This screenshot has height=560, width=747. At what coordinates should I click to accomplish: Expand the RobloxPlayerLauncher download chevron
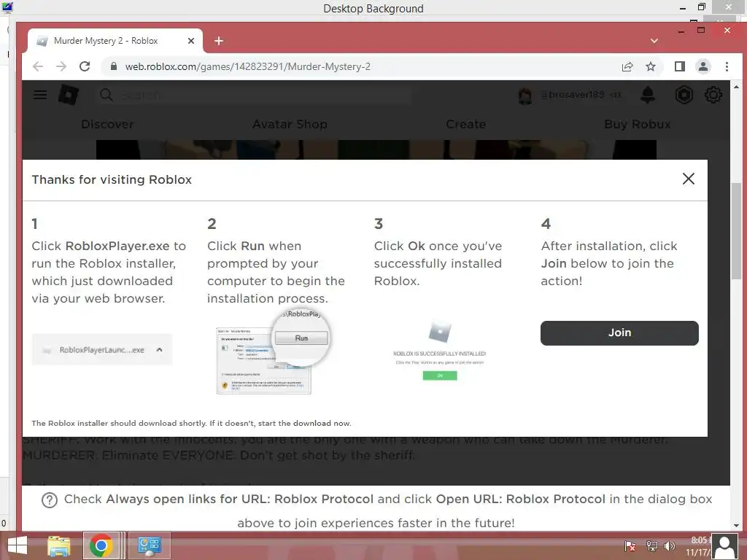point(159,350)
